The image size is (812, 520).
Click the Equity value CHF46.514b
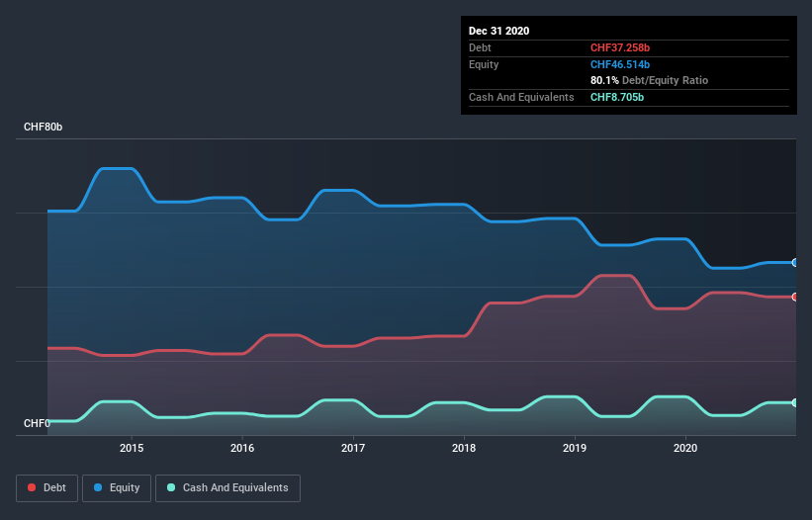pos(620,64)
